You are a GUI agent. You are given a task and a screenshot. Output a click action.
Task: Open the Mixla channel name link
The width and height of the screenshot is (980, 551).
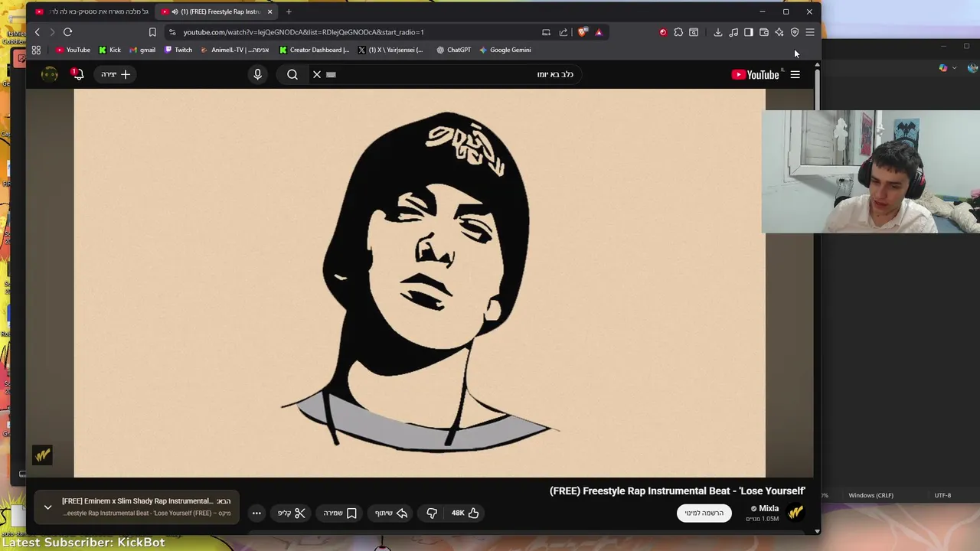click(x=767, y=508)
